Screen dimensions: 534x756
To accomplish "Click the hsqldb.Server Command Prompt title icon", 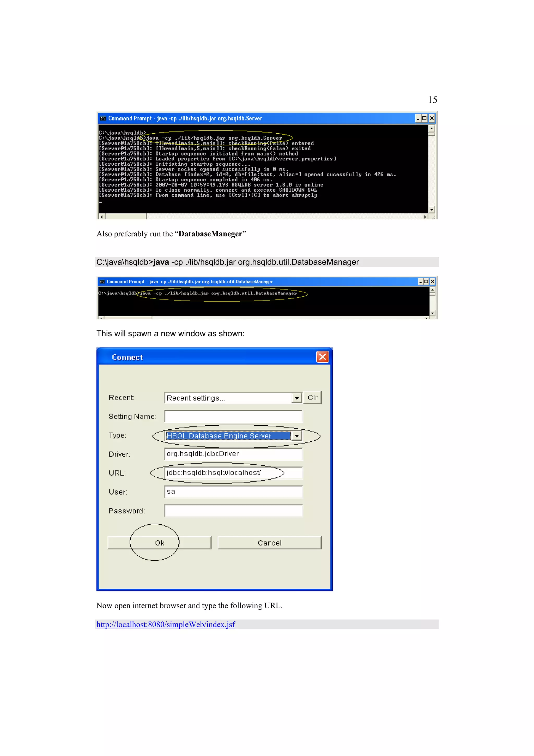I will [x=103, y=118].
